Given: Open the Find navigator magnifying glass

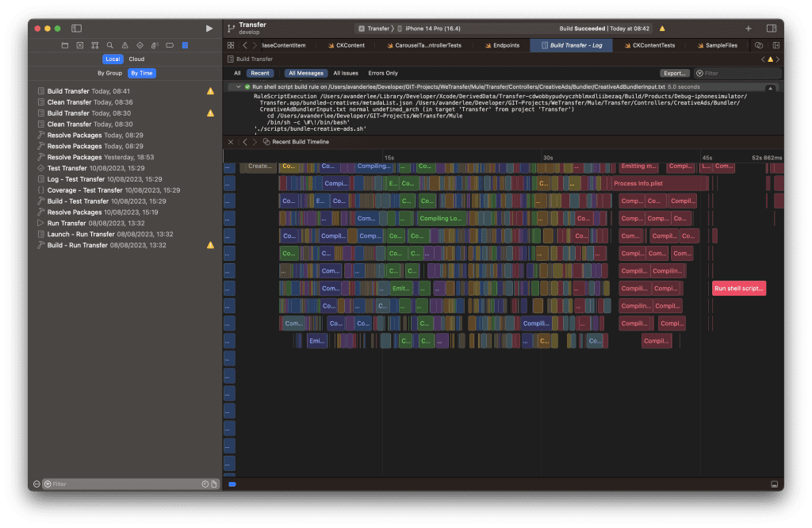Looking at the screenshot, I should [x=109, y=45].
